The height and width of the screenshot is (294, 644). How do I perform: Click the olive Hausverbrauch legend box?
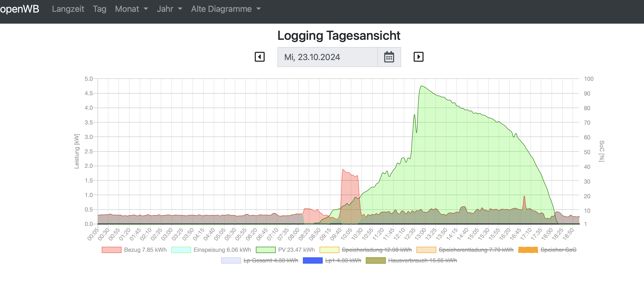(x=375, y=260)
